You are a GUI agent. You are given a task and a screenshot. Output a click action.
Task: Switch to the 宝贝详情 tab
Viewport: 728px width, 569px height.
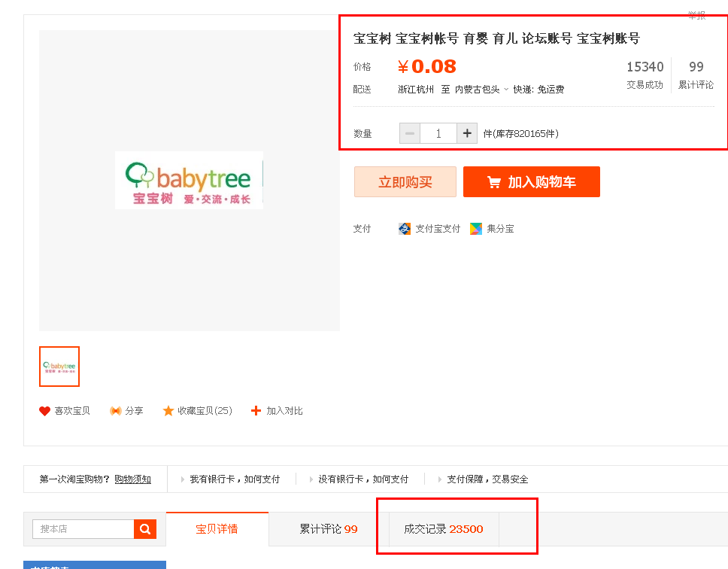point(217,529)
